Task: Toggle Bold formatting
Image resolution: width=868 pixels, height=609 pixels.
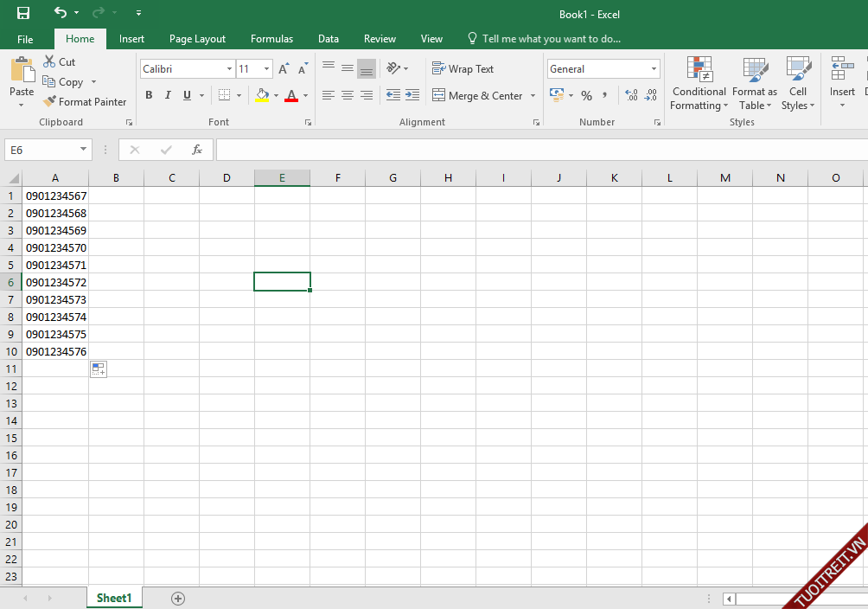Action: pyautogui.click(x=149, y=95)
